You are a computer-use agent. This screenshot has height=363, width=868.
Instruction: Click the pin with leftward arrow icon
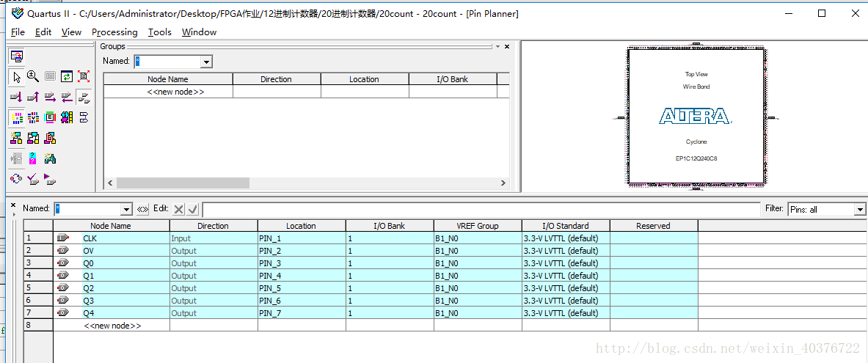67,97
